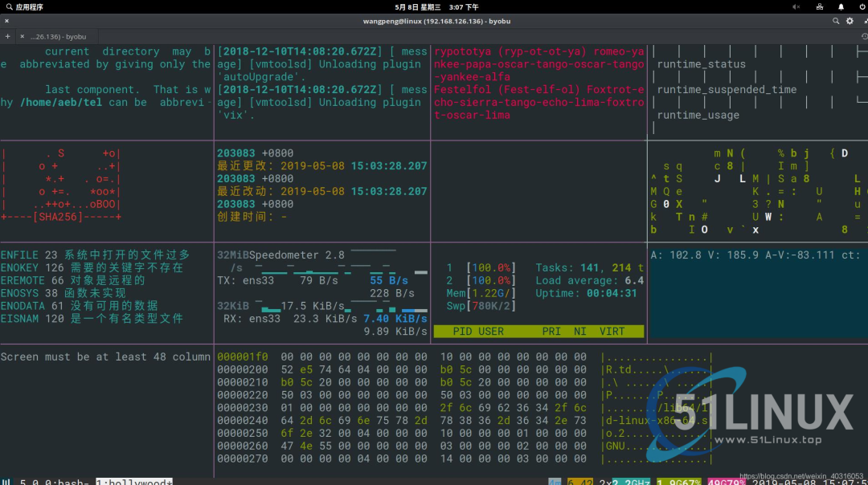This screenshot has height=485, width=868.
Task: Open a new terminal tab with the plus
Action: [x=8, y=36]
